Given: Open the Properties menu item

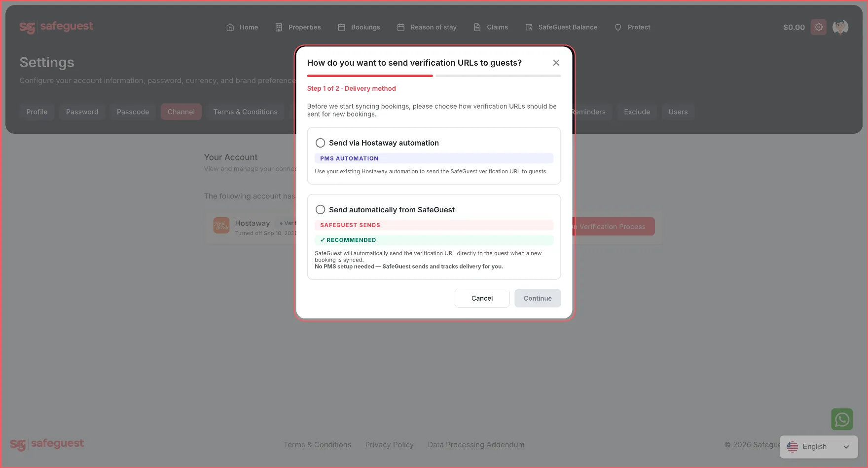Looking at the screenshot, I should (x=298, y=27).
